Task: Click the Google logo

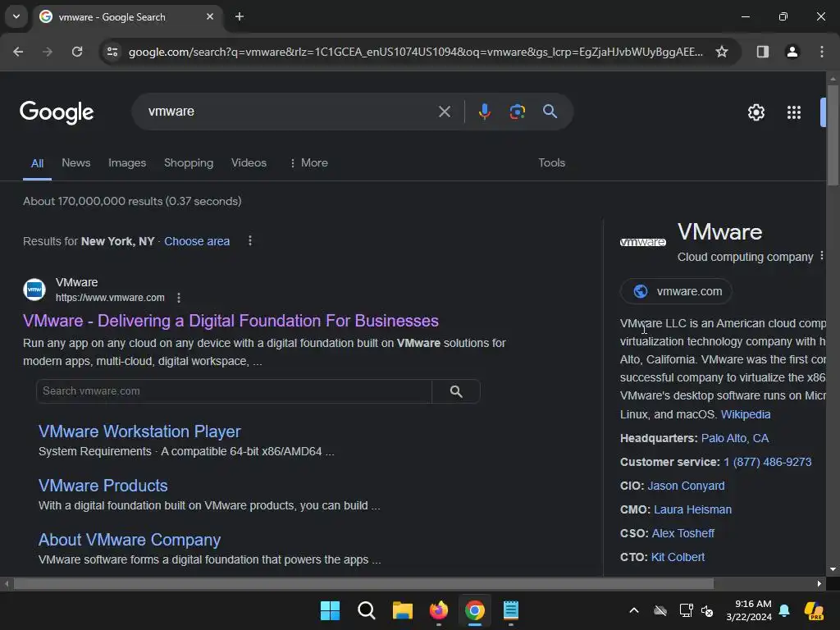Action: [x=57, y=112]
